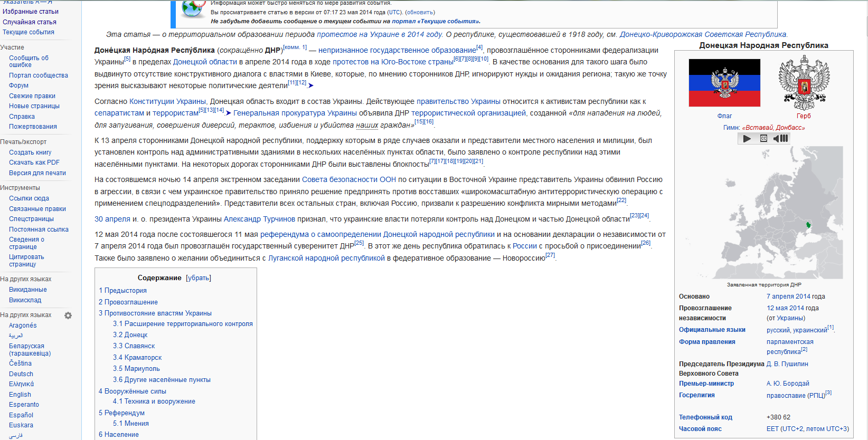Jump to section 6 Население
This screenshot has height=440, width=868.
(119, 435)
